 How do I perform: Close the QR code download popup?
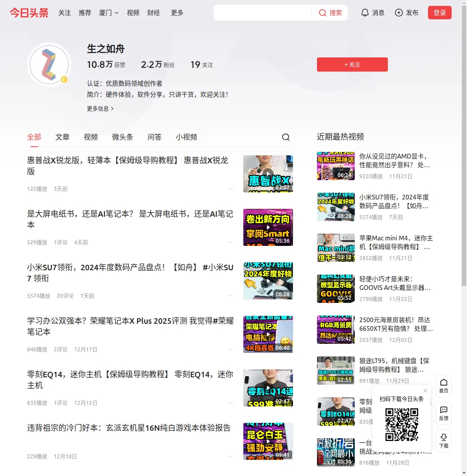[425, 391]
